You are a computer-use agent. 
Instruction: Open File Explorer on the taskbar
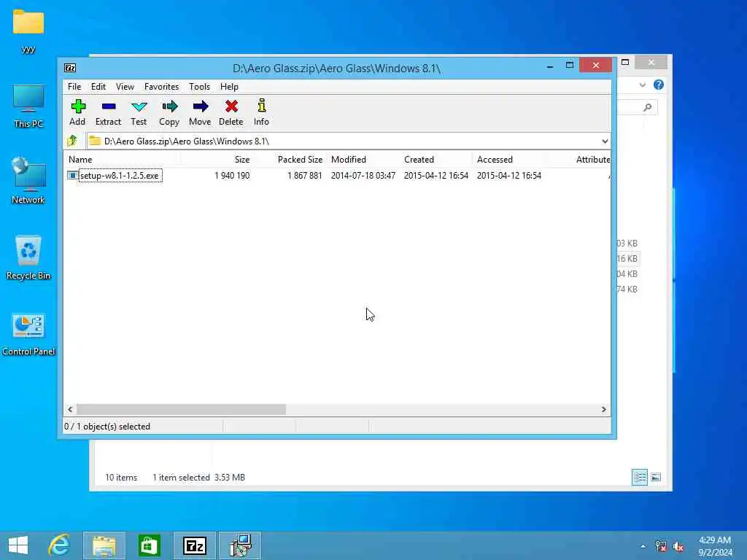104,545
